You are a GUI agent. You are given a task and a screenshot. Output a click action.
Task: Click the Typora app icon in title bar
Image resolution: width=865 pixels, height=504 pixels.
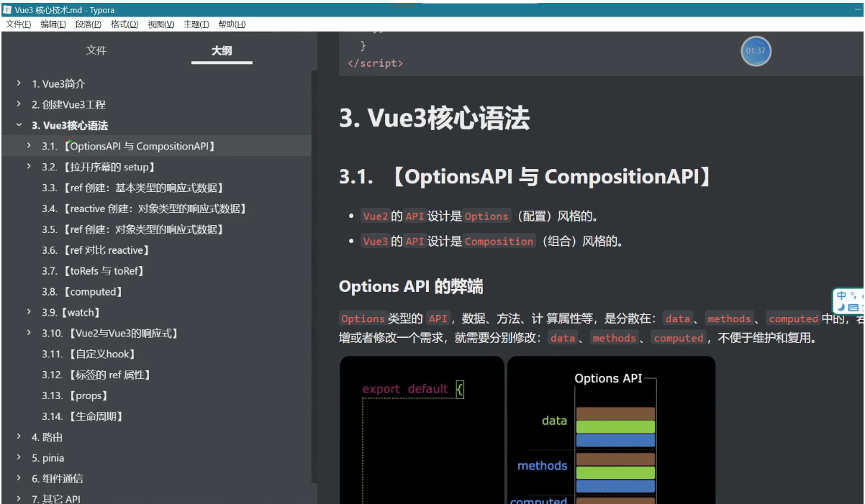click(x=7, y=10)
